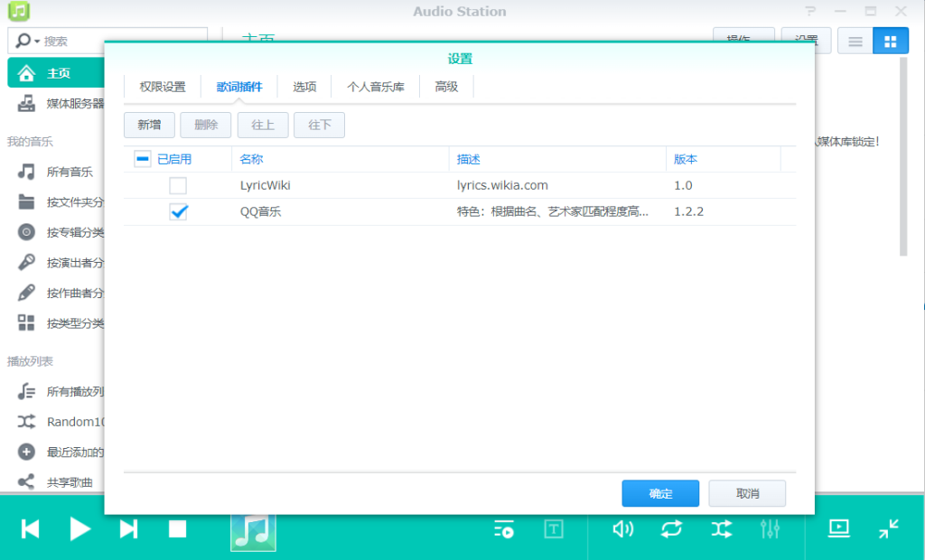This screenshot has height=560, width=925.
Task: Open the volume speaker control
Action: pos(622,528)
